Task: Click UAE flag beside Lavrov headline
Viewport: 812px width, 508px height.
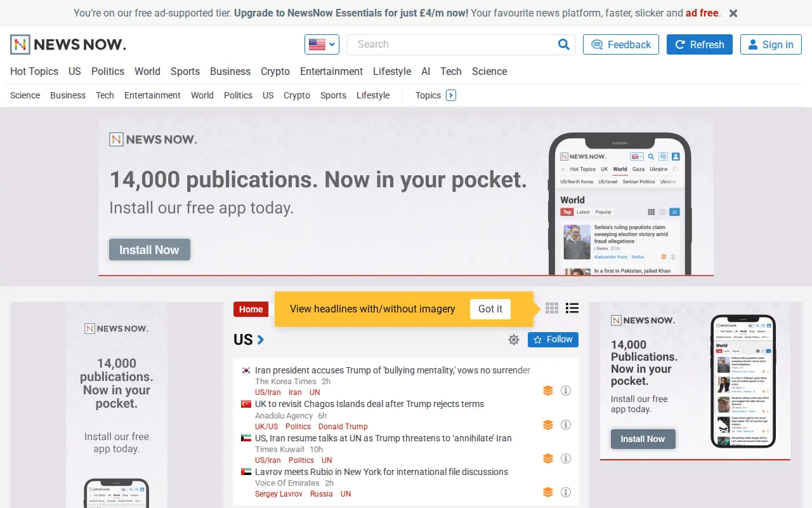Action: (x=246, y=472)
